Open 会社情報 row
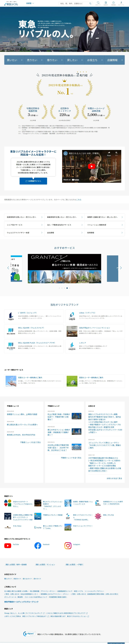 (x=64, y=232)
